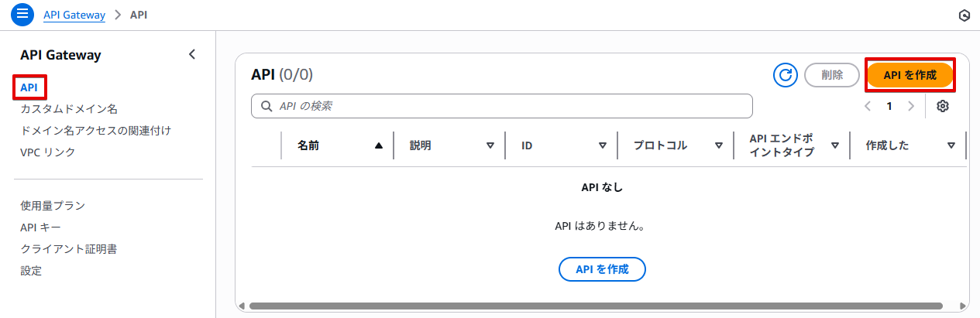The image size is (980, 318).
Task: Select API in the sidebar
Action: coord(29,87)
